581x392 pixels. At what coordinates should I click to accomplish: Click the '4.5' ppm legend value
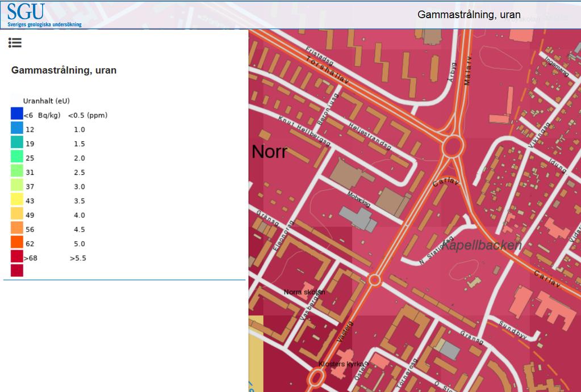(80, 230)
